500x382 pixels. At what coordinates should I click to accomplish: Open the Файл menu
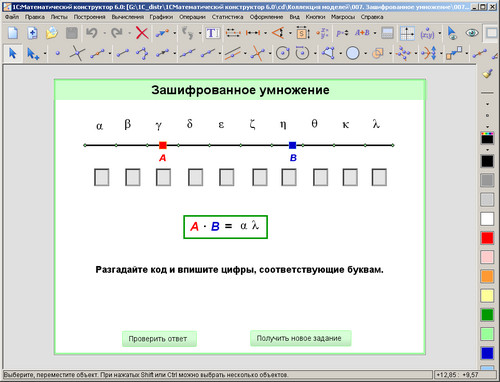(x=12, y=17)
